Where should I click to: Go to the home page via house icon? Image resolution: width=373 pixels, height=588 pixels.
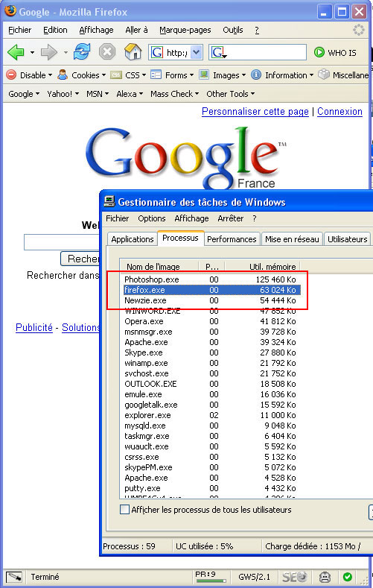coord(133,51)
